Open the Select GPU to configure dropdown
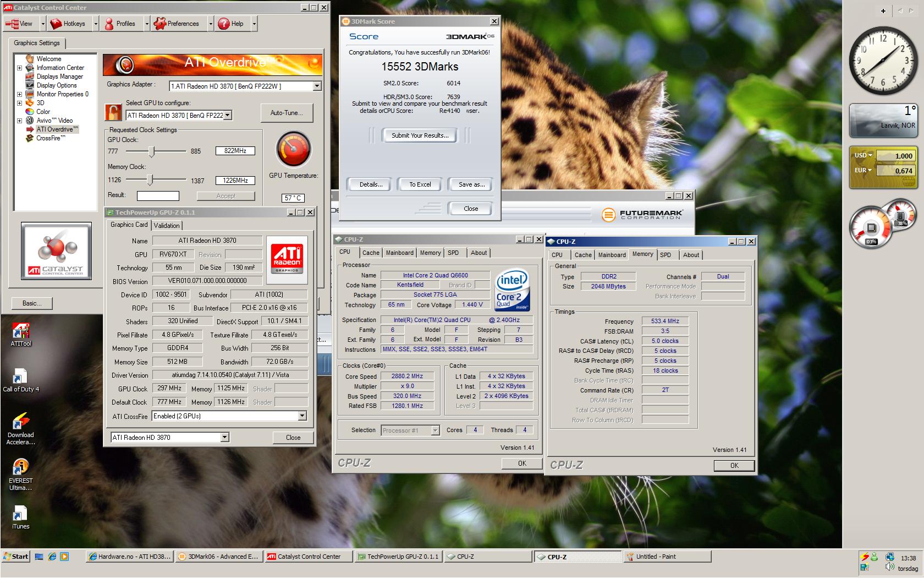Image resolution: width=924 pixels, height=578 pixels. [228, 115]
